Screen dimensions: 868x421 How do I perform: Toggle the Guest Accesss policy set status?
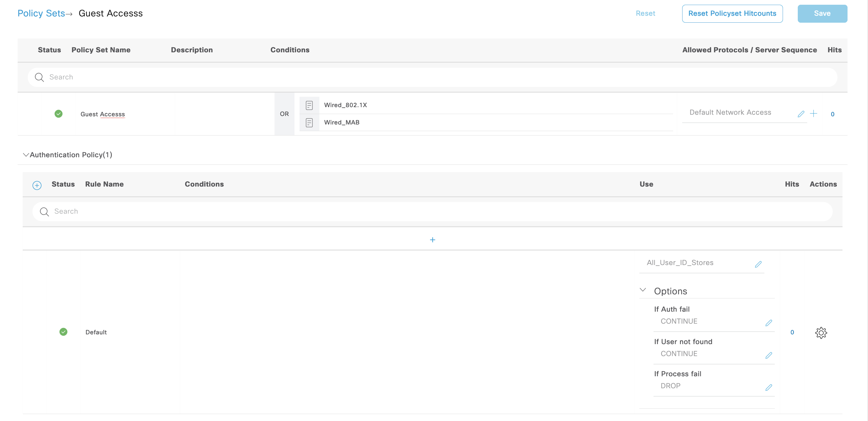click(58, 113)
